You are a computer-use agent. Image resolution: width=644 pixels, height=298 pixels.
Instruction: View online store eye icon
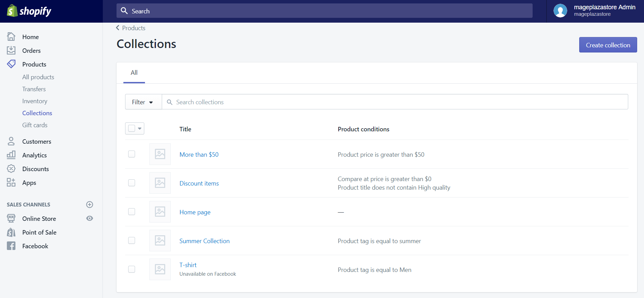(90, 218)
